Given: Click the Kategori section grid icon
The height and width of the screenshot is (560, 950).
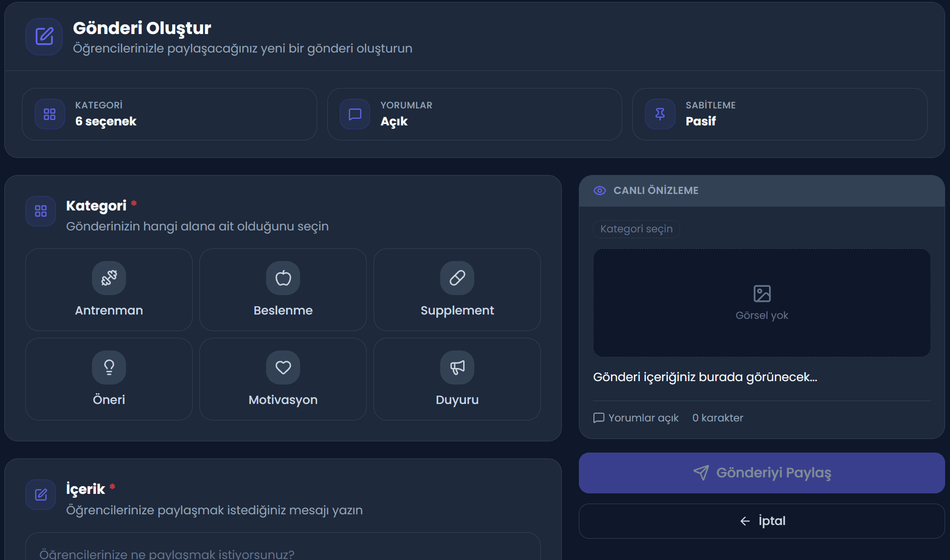Looking at the screenshot, I should tap(41, 211).
